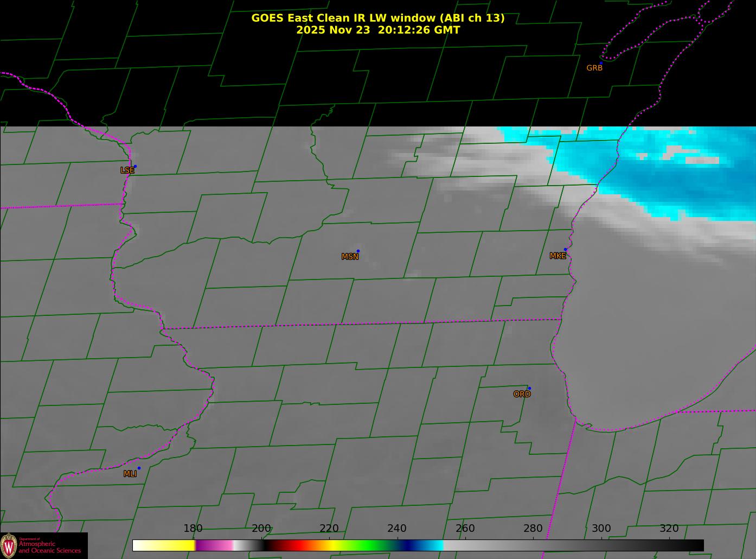Pick the green segment near 230 on colorbar
Viewport: 756px width, 559px height.
pyautogui.click(x=363, y=545)
